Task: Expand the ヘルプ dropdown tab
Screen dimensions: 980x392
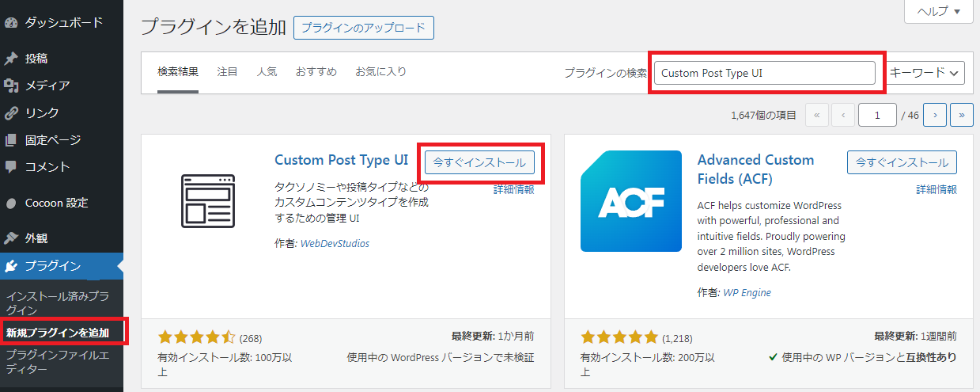Action: (x=938, y=11)
